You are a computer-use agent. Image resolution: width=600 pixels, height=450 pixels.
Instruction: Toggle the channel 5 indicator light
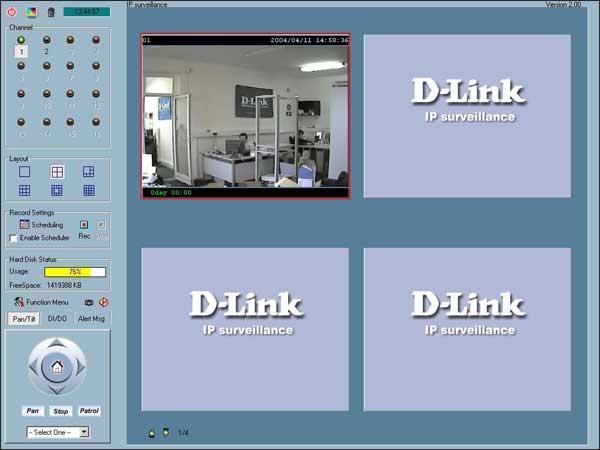21,66
